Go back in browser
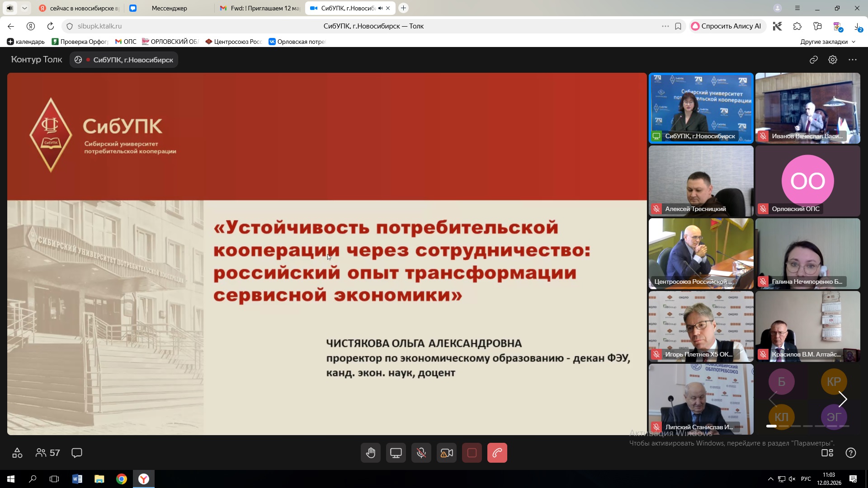The height and width of the screenshot is (488, 868). point(11,26)
